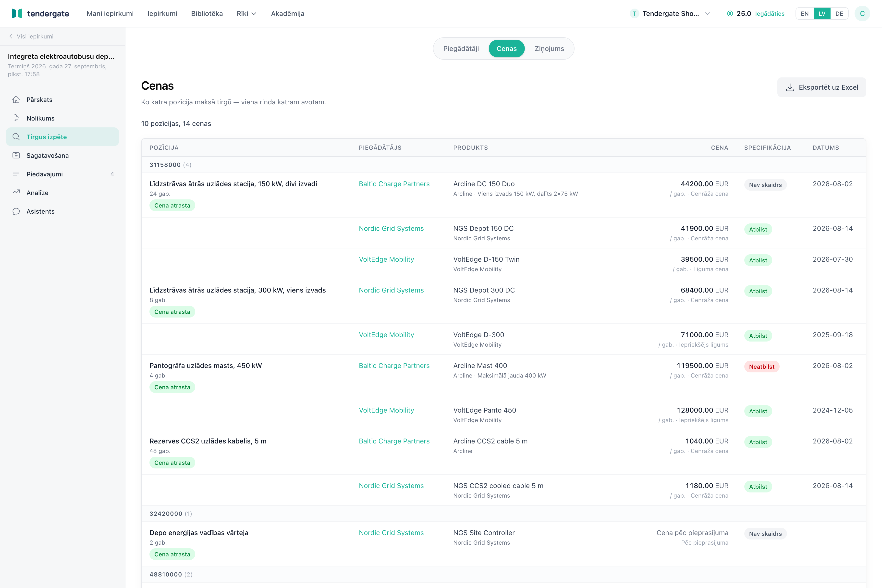Open VoltEdge Mobility link for VoltEdge Panto 450
882x588 pixels.
[x=386, y=410]
